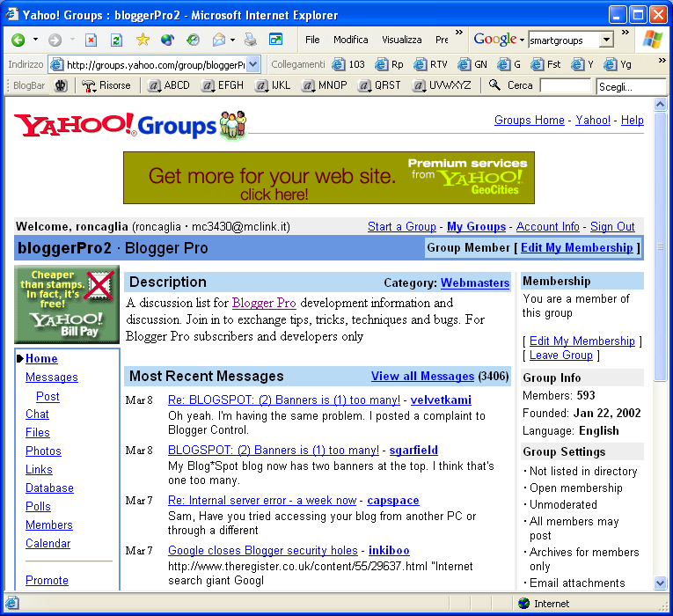Click the Sign Out link
The height and width of the screenshot is (616, 673).
click(x=612, y=226)
